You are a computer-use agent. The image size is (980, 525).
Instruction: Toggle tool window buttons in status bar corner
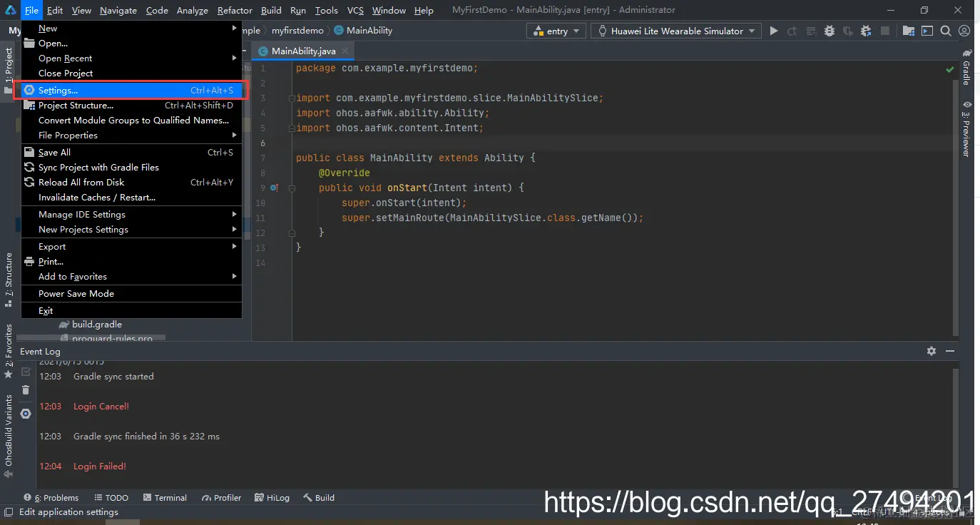coord(9,511)
